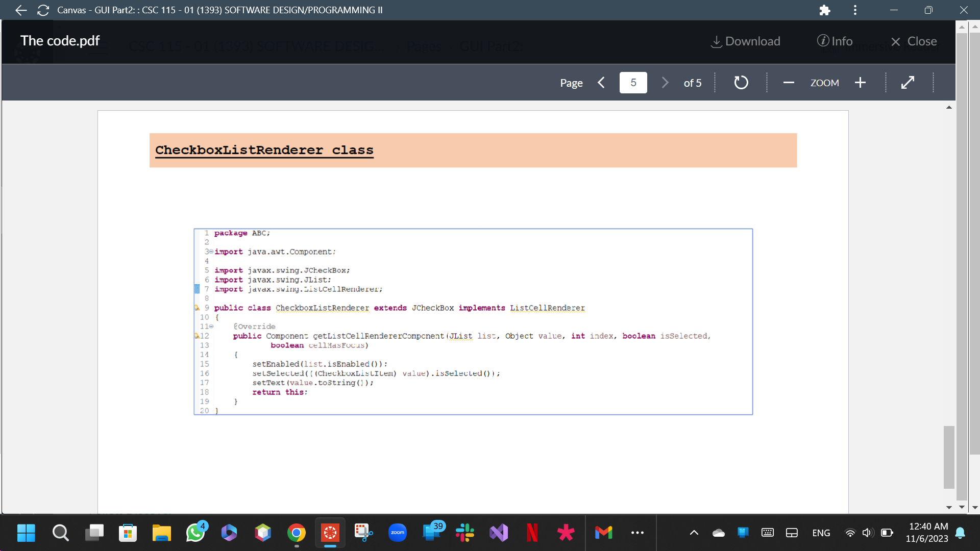Go to the previous PDF page

[x=601, y=82]
